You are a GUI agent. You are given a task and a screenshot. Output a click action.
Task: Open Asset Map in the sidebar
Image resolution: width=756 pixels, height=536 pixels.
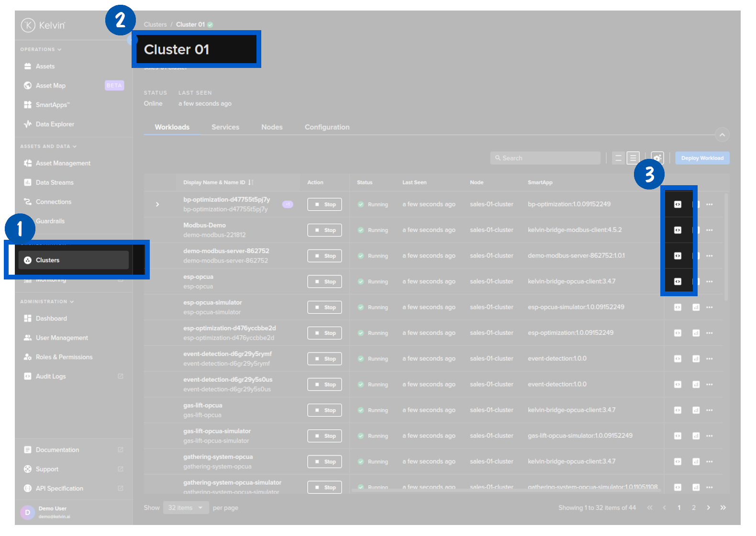(51, 86)
